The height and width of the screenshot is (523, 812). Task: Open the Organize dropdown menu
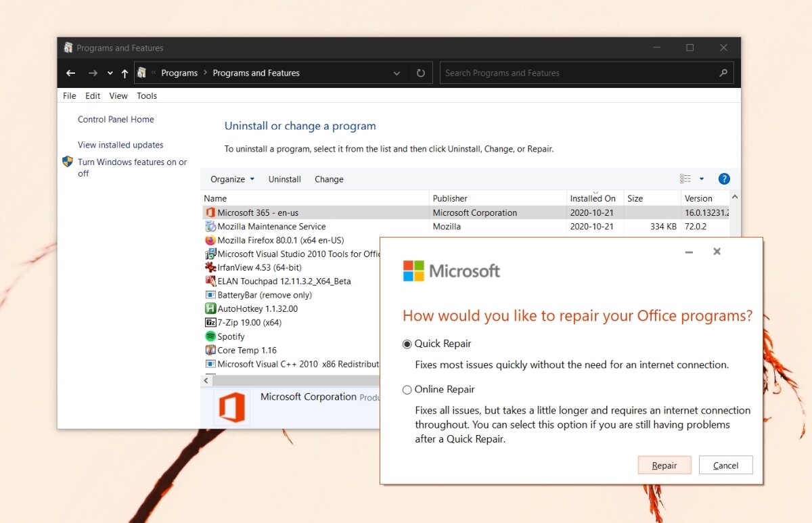(231, 179)
